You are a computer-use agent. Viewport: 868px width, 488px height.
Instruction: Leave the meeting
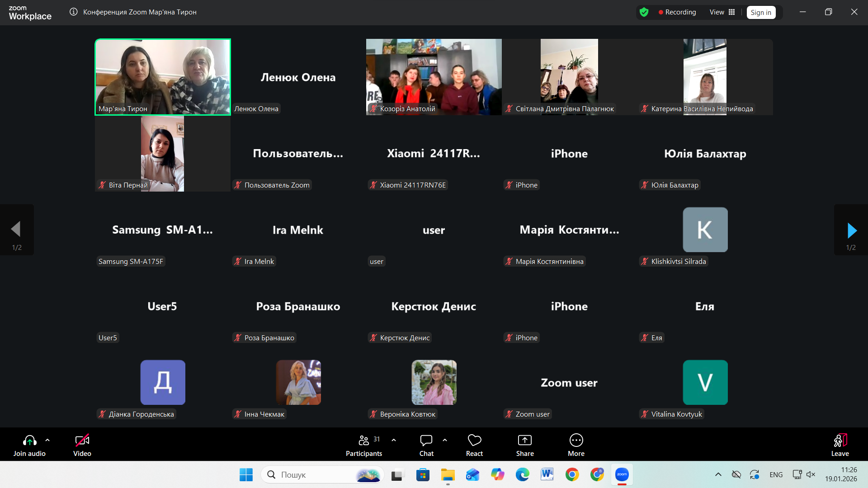(x=840, y=445)
